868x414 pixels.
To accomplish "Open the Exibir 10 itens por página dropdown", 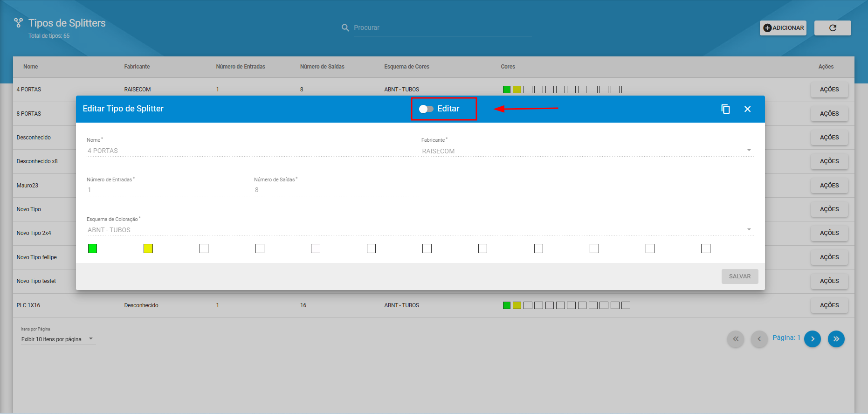I will pyautogui.click(x=58, y=339).
